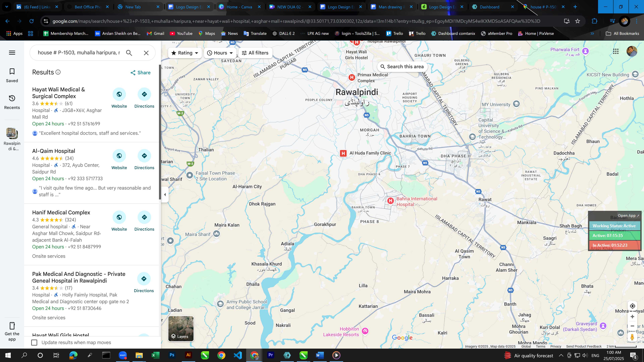
Task: Open the Saved places panel
Action: [12, 75]
